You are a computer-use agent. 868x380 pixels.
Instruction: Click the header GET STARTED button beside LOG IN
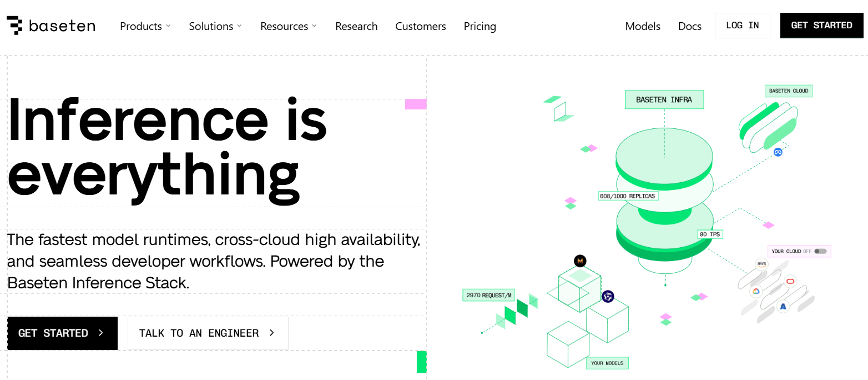point(822,26)
